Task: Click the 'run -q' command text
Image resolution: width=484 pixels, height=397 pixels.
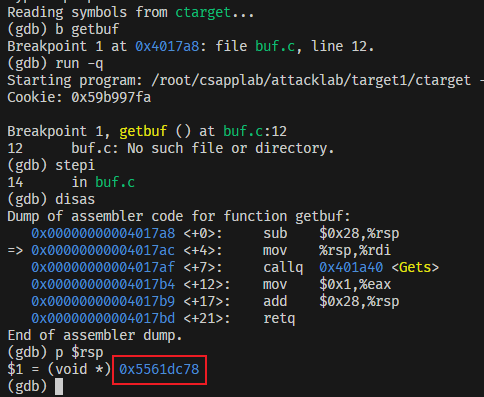Action: pos(79,63)
